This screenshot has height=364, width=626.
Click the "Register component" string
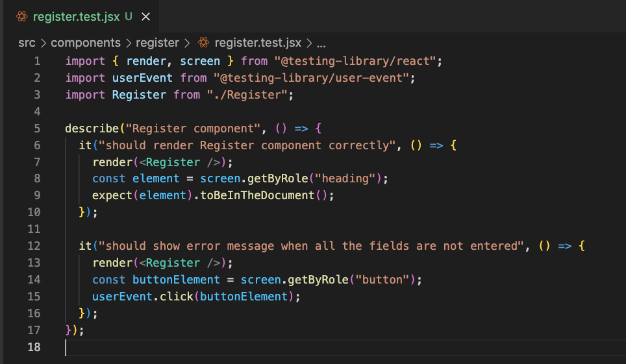(x=194, y=128)
